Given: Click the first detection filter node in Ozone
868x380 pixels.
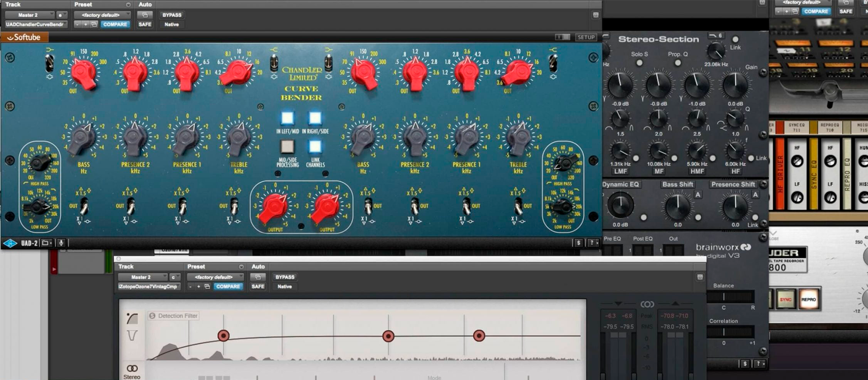Looking at the screenshot, I should pyautogui.click(x=223, y=336).
